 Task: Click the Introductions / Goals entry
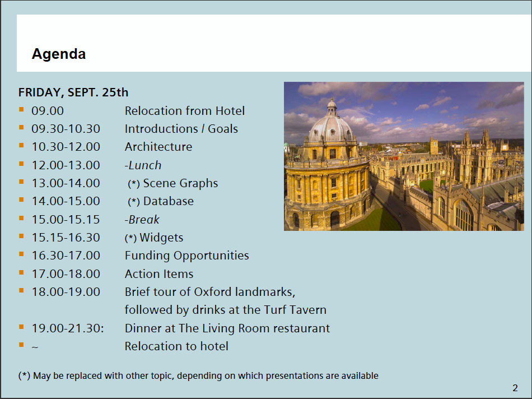click(181, 129)
